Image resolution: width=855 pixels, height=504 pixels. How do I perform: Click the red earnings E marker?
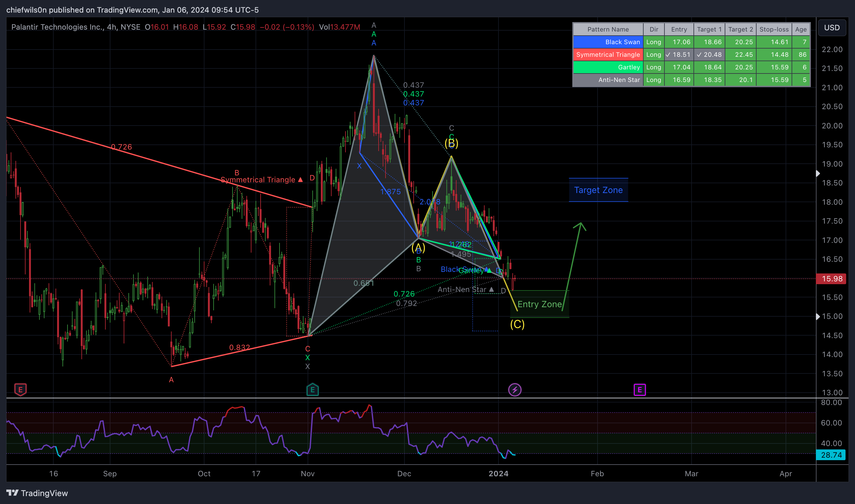21,390
